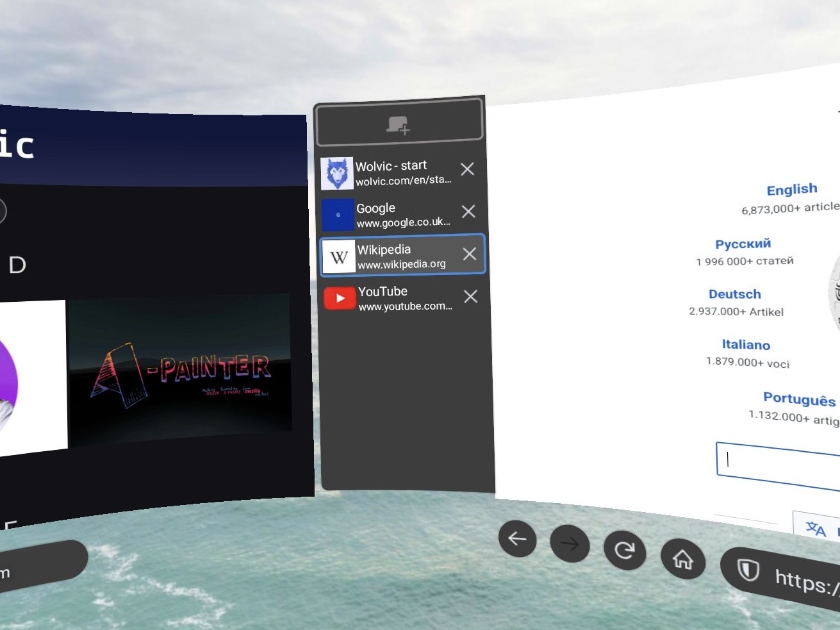Viewport: 840px width, 630px height.
Task: Go back with the back arrow
Action: point(517,539)
